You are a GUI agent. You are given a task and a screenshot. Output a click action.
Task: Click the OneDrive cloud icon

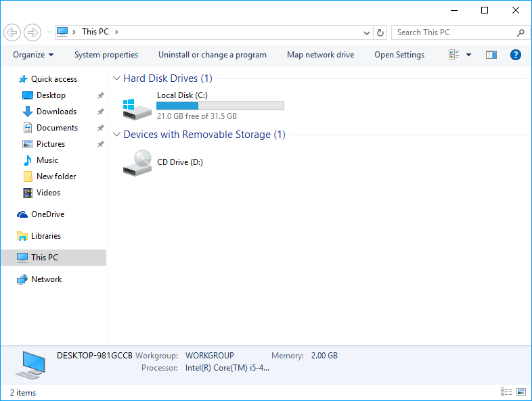[22, 214]
